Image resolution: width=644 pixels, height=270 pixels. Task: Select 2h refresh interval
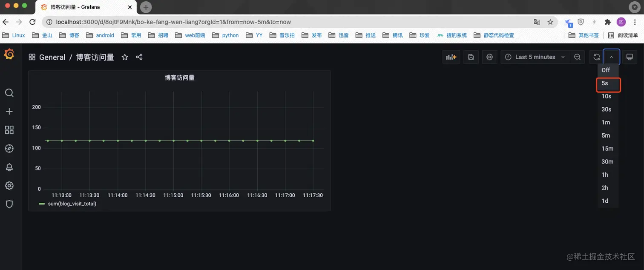click(x=608, y=188)
